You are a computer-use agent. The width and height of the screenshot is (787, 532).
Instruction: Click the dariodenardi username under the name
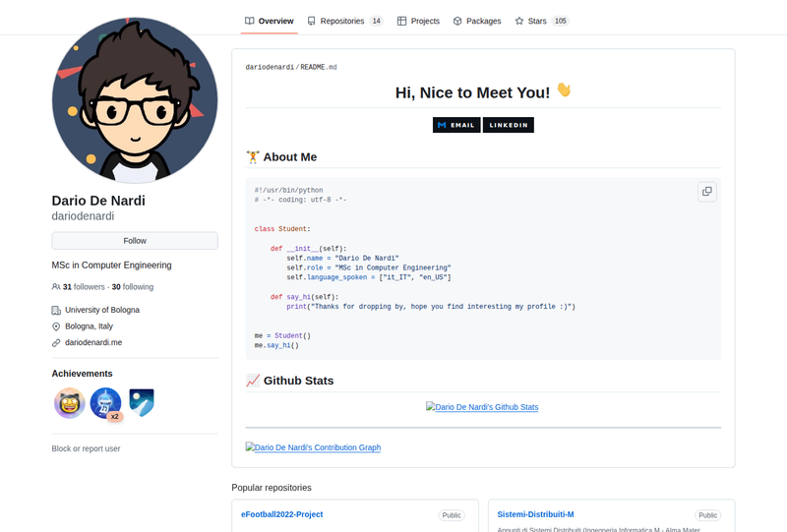click(83, 216)
